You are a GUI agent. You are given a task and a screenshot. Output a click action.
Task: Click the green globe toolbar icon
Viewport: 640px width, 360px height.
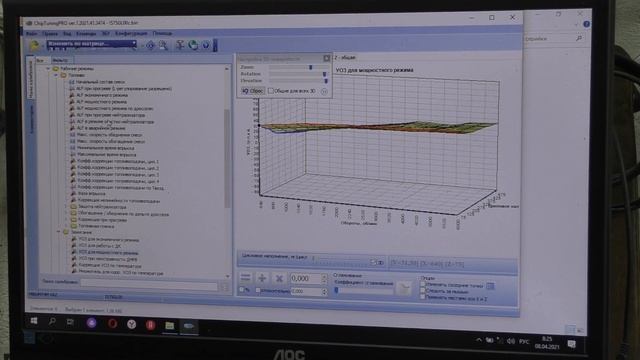[193, 45]
